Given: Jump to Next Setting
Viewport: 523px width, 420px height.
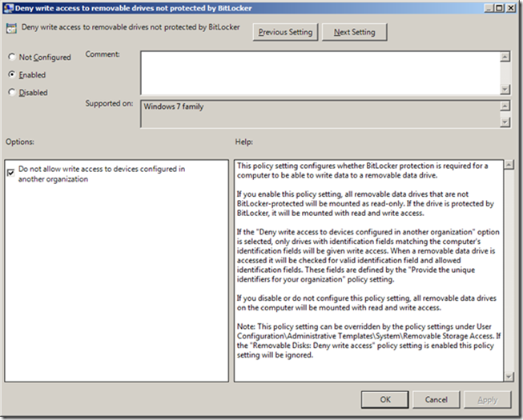Looking at the screenshot, I should pos(353,32).
